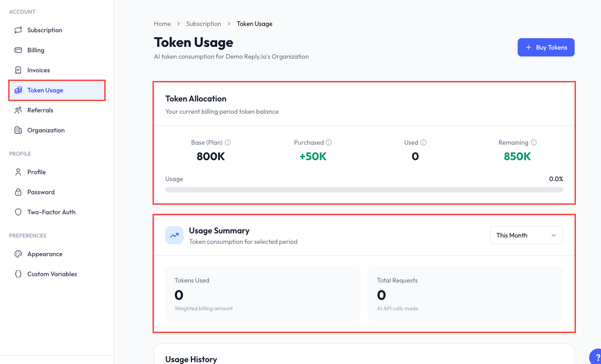The width and height of the screenshot is (601, 364).
Task: Click the Two-Factor Auth shield icon
Action: [x=18, y=212]
